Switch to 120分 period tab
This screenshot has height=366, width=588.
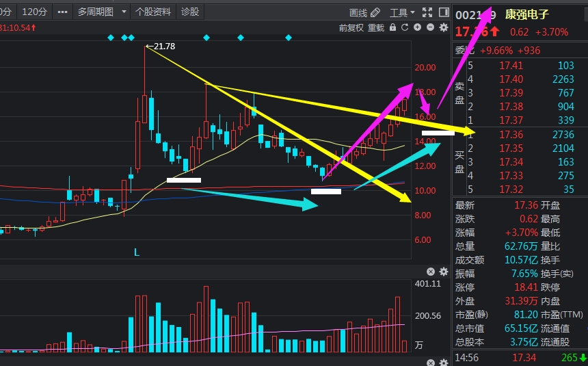(34, 12)
